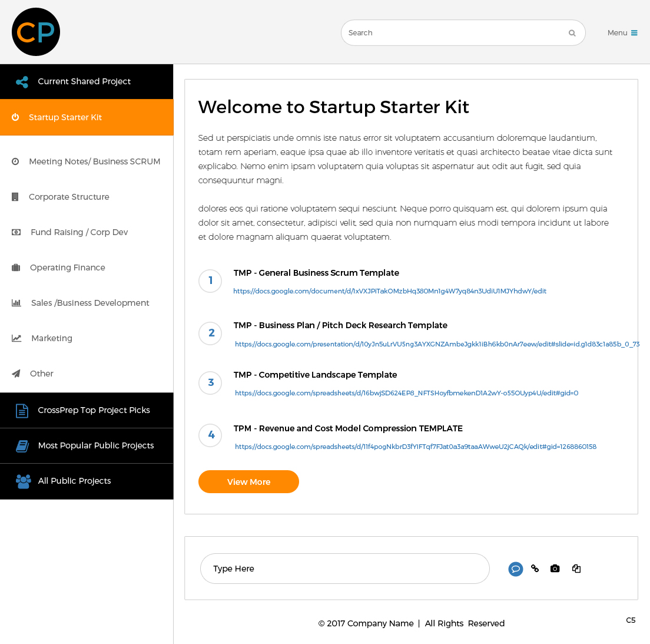Open General Business Scrum Template link

tap(390, 291)
